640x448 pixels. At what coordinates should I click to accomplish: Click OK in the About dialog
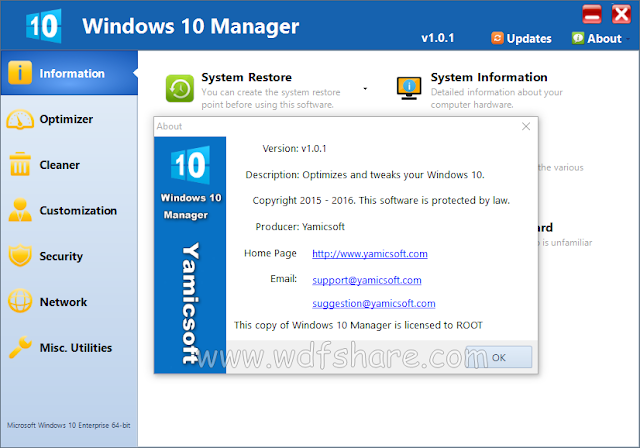[499, 357]
